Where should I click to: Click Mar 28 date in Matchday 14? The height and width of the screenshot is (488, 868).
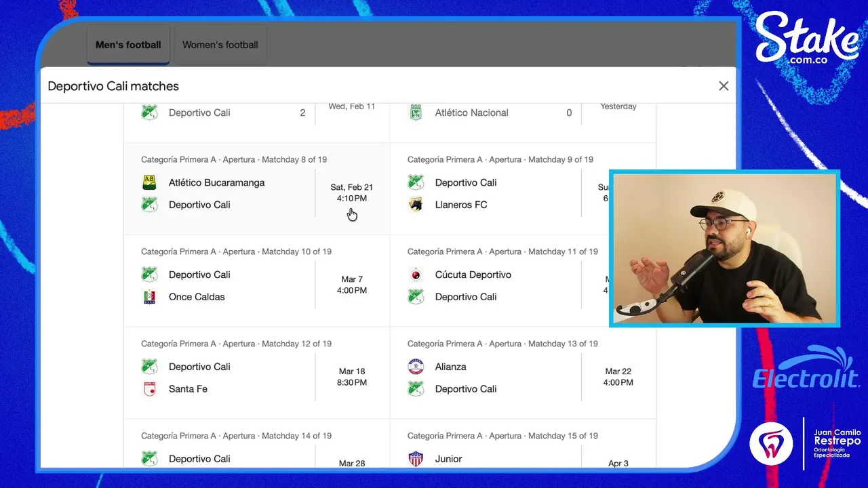[352, 464]
